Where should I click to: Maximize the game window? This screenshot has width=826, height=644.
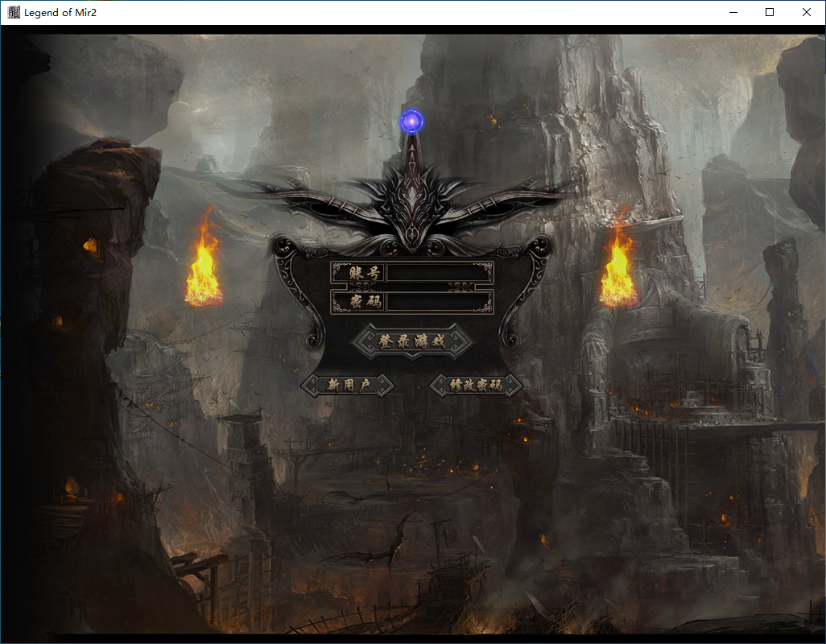click(770, 13)
